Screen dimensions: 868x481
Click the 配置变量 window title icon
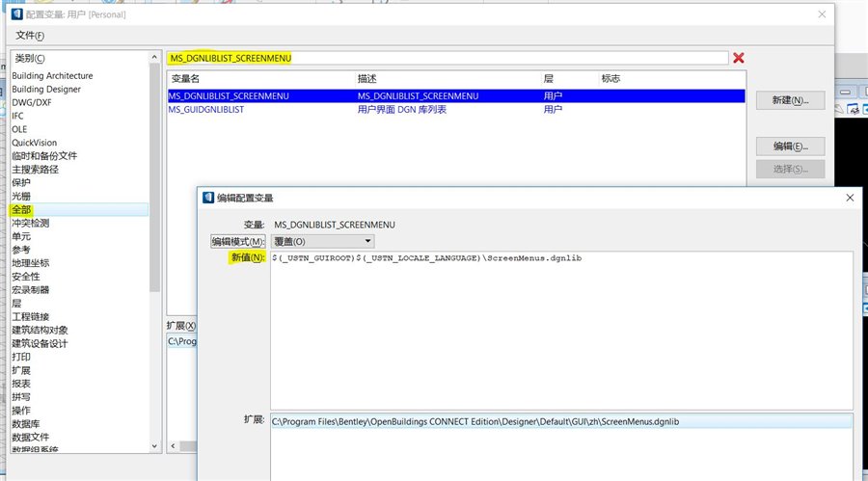[17, 13]
